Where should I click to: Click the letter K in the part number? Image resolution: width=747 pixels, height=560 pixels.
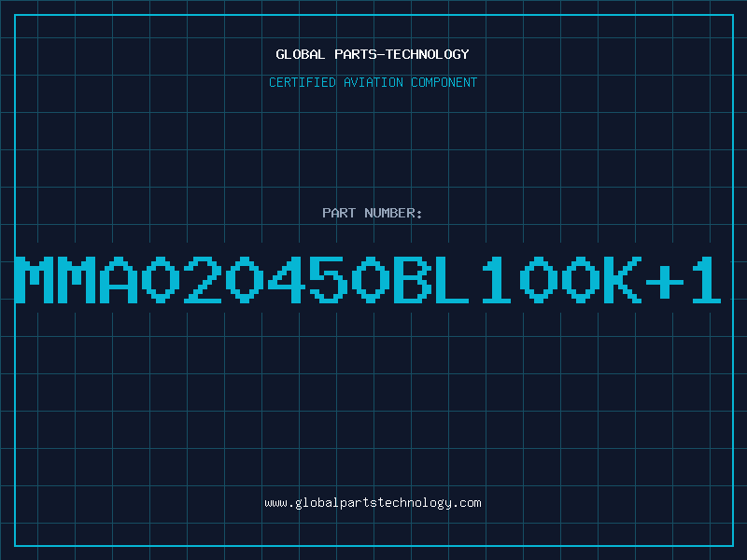point(623,279)
